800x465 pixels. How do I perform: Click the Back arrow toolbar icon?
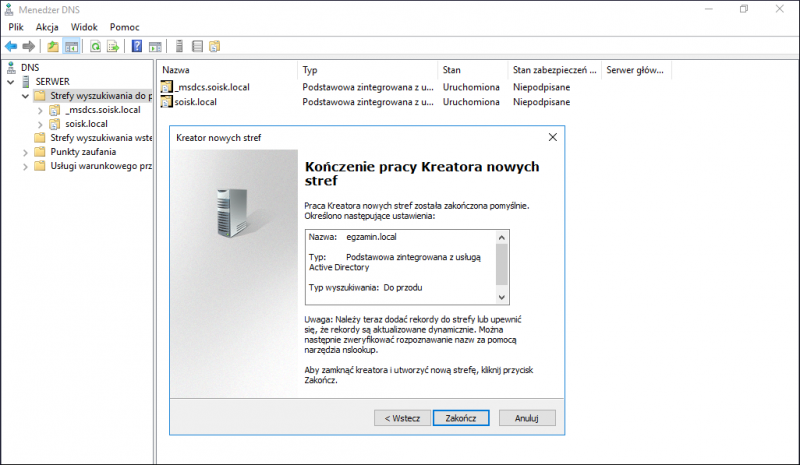[x=11, y=46]
